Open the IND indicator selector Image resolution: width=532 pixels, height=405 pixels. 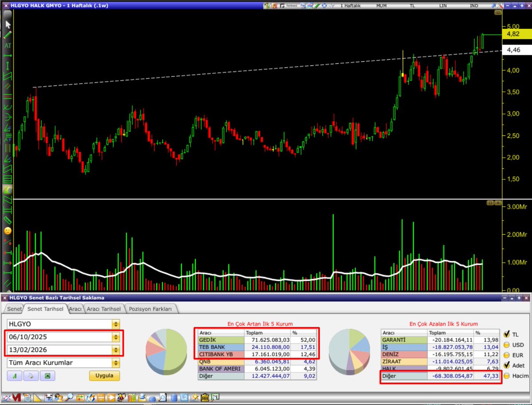pyautogui.click(x=474, y=5)
